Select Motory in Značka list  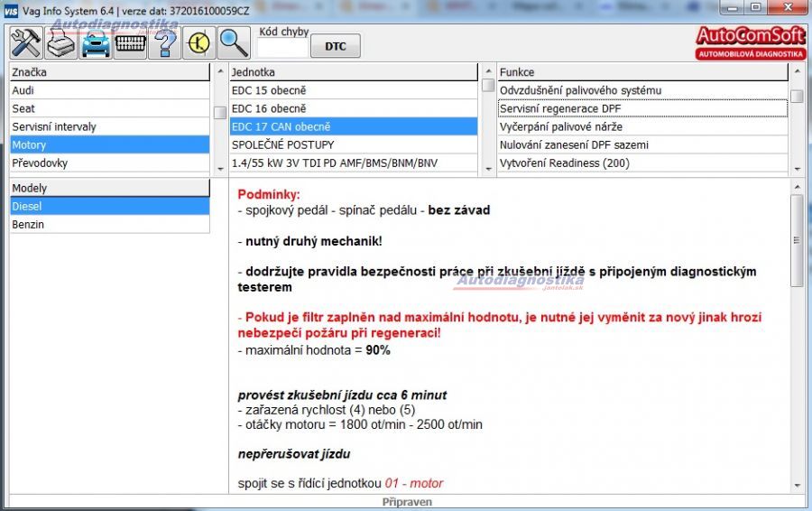point(110,144)
